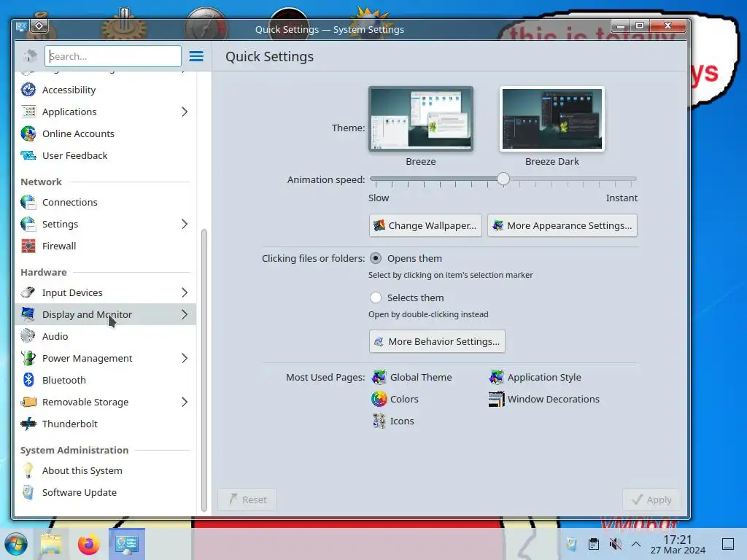Open the Software Update entry
Screen dimensions: 747x560
(105, 492)
